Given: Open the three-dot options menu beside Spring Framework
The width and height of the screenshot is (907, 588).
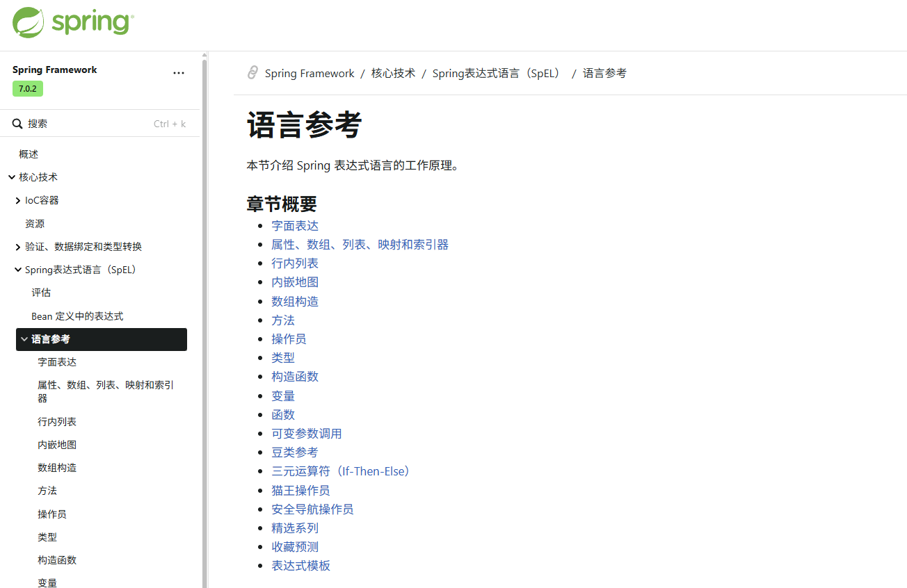Looking at the screenshot, I should pyautogui.click(x=179, y=73).
